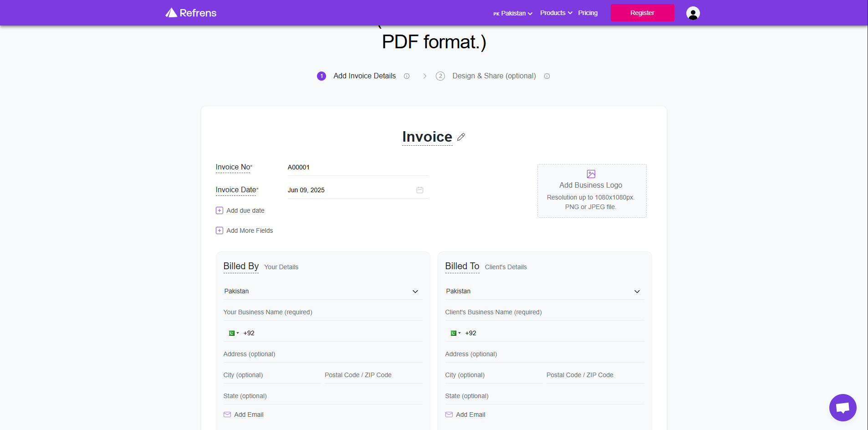Click the plus icon beside Add due date

coord(220,210)
